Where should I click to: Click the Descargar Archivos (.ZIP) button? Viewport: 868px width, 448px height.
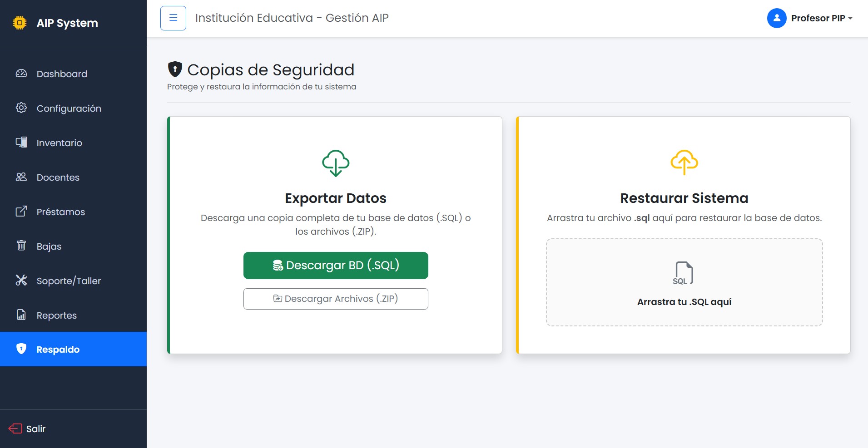pyautogui.click(x=336, y=298)
